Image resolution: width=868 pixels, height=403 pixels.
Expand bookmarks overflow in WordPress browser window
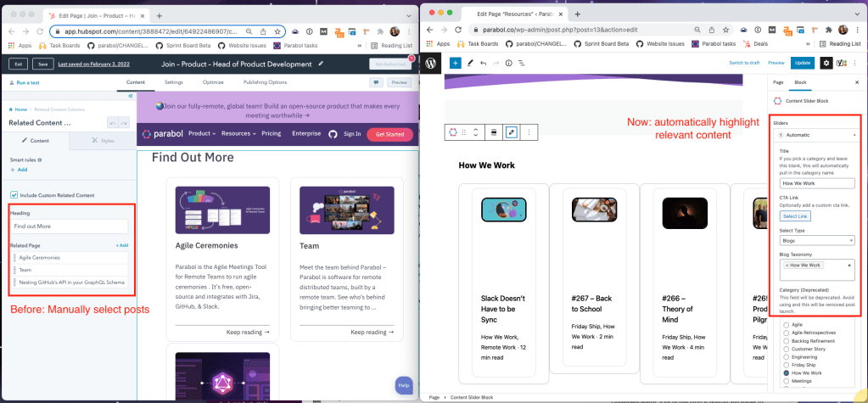coord(809,44)
